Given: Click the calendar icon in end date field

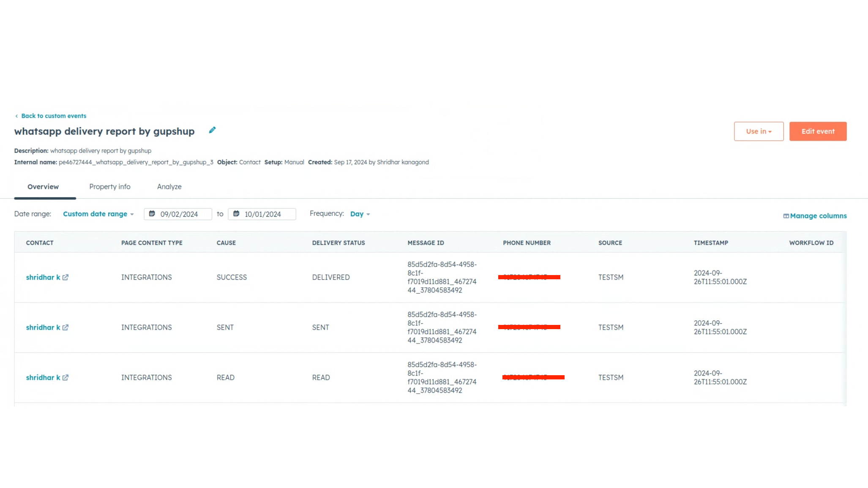Looking at the screenshot, I should coord(236,214).
